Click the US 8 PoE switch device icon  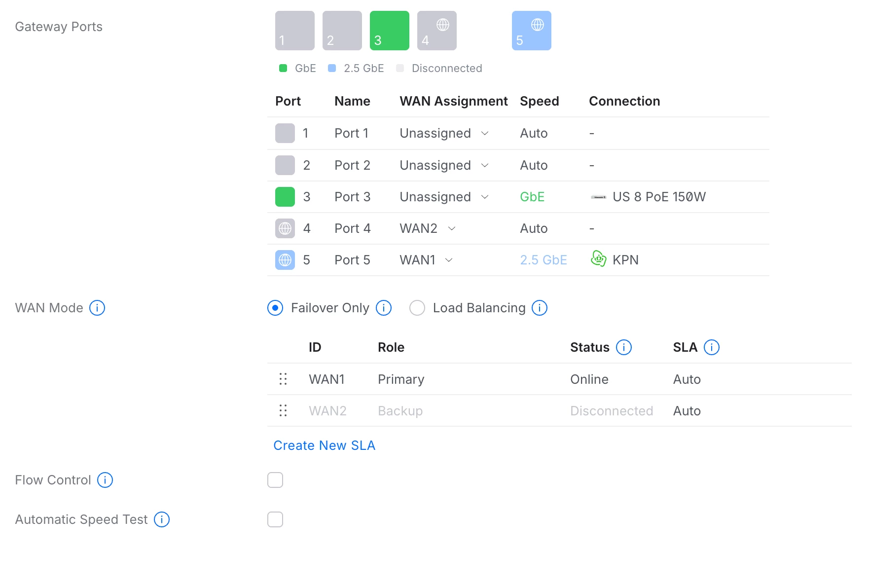[x=599, y=197]
